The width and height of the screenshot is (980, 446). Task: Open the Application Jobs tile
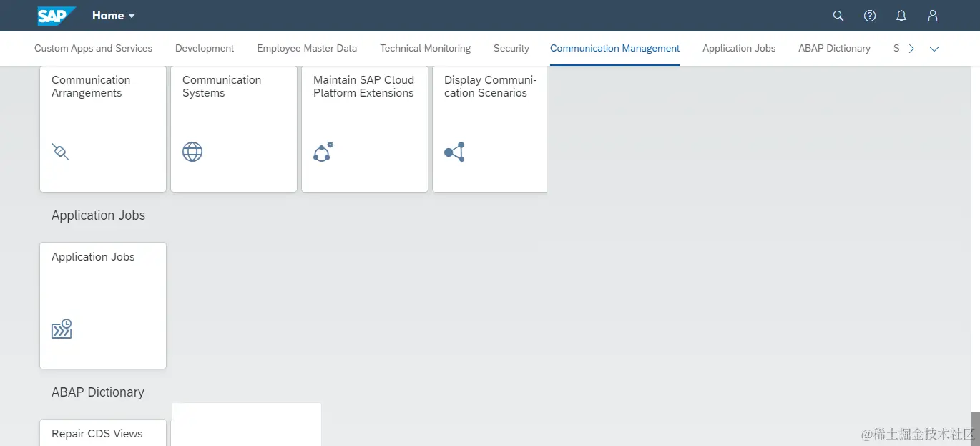[103, 306]
